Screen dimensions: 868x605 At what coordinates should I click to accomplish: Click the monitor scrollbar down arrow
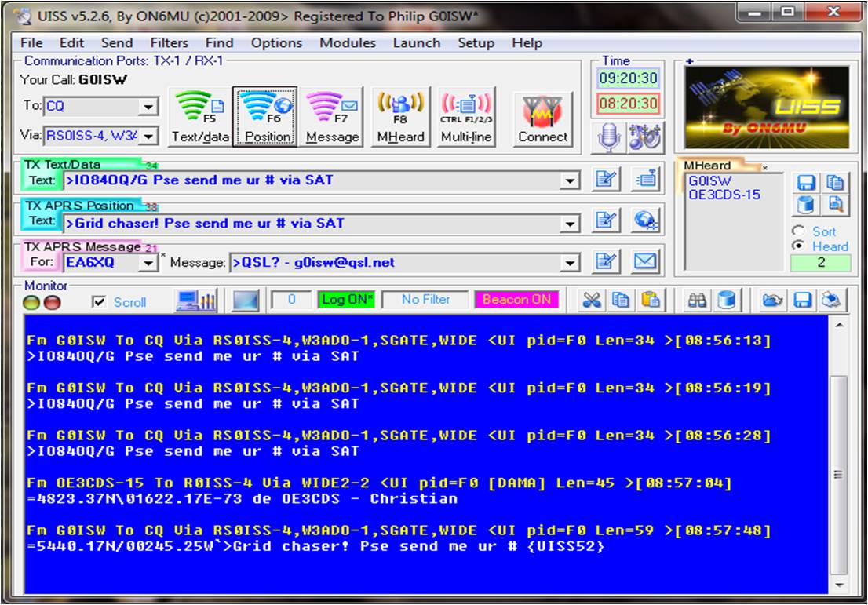pyautogui.click(x=839, y=585)
